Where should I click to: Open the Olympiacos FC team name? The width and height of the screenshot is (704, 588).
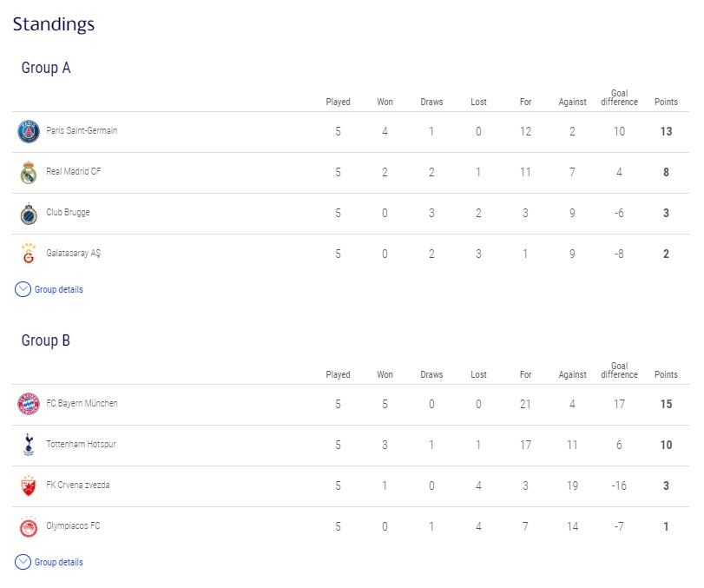[x=73, y=525]
